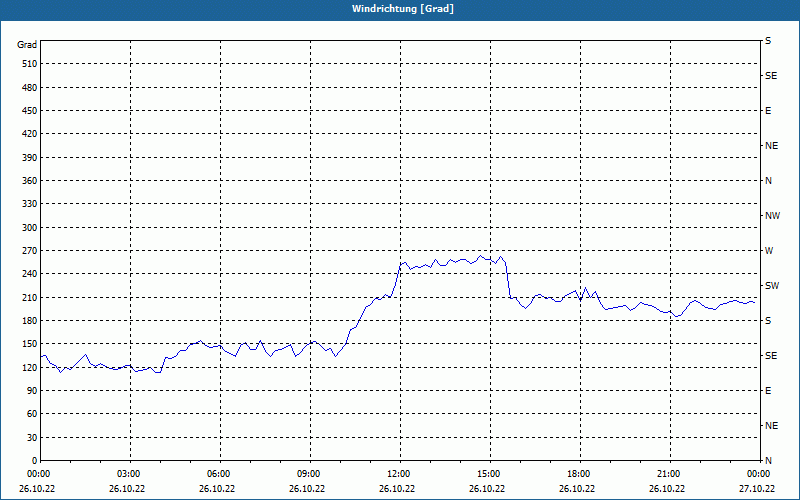Select the 240 y-axis value
The image size is (800, 500).
pyautogui.click(x=30, y=274)
